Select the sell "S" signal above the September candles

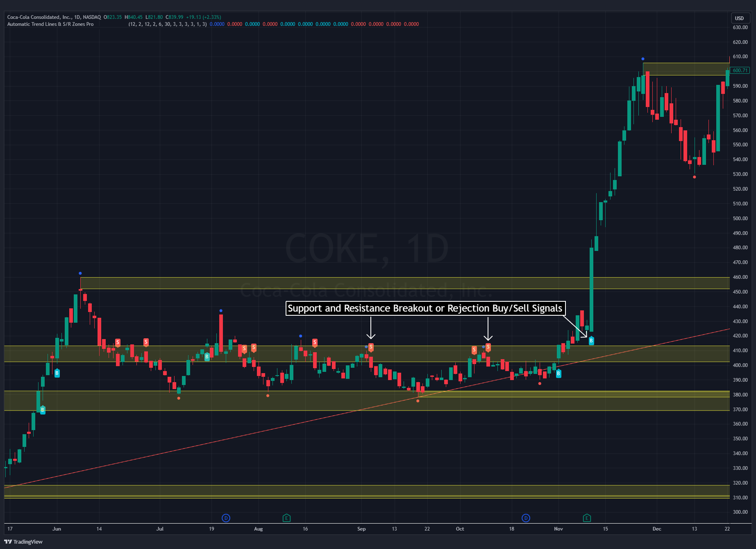[x=371, y=347]
